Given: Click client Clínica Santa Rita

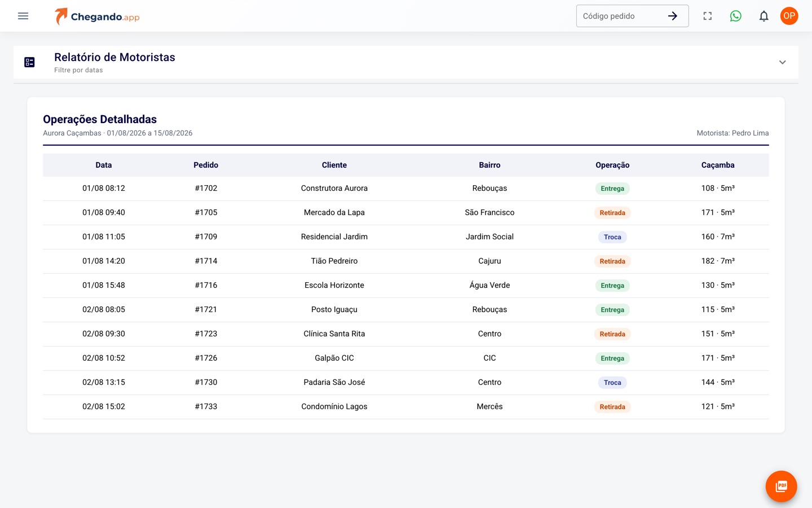Looking at the screenshot, I should click(x=334, y=334).
